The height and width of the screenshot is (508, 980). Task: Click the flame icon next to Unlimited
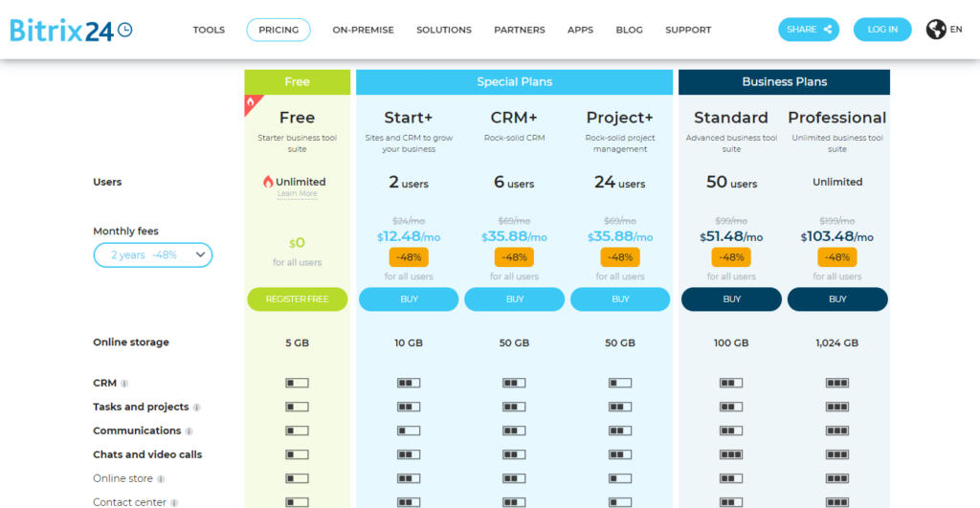[268, 182]
